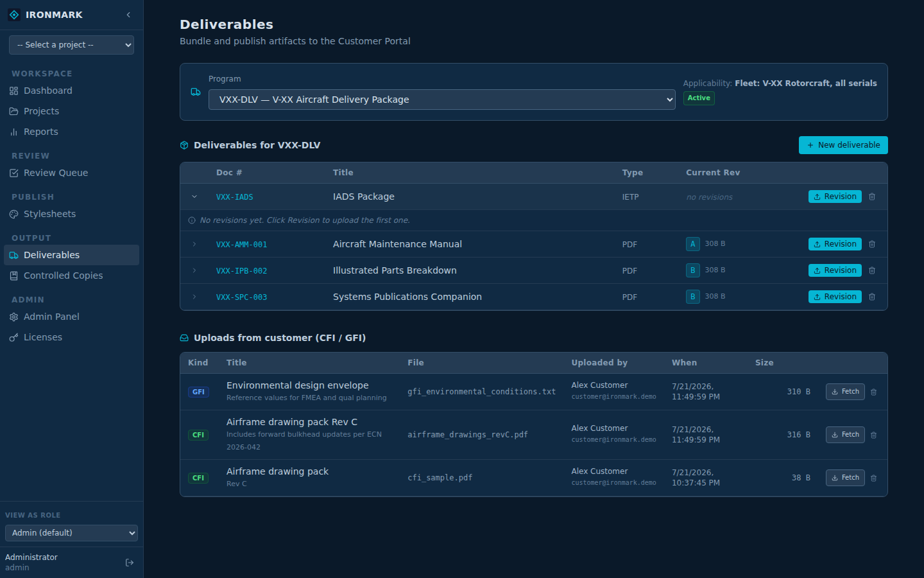The width and height of the screenshot is (924, 578).
Task: Expand the VXX-IPB-002 row
Action: click(x=194, y=270)
